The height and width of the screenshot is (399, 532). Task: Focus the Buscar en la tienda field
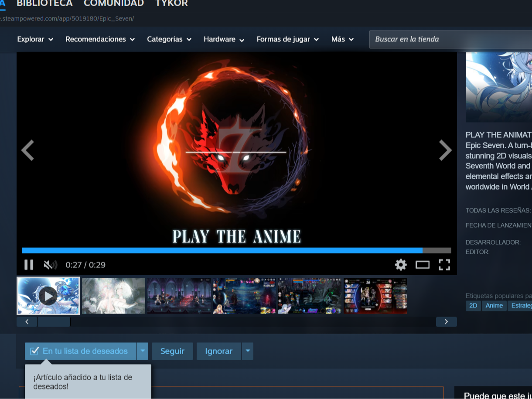[x=450, y=39]
